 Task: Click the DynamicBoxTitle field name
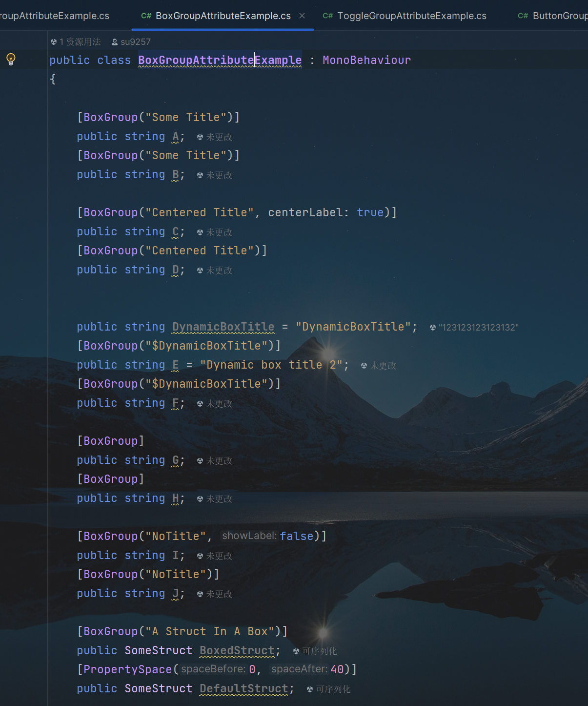[x=223, y=327]
